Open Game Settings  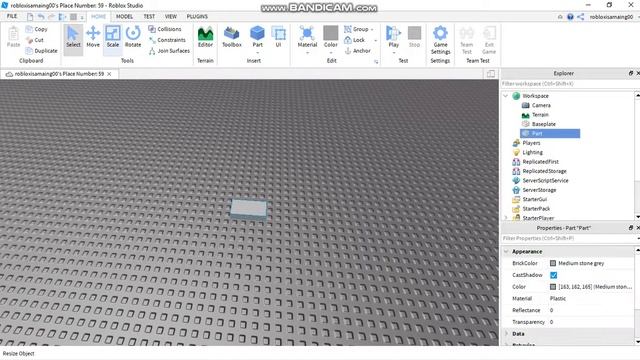440,40
